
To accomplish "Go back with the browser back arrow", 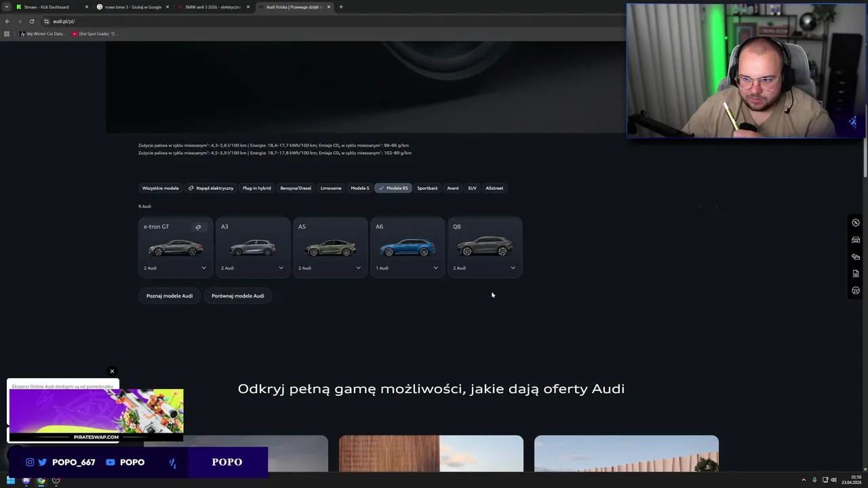I will coord(7,21).
